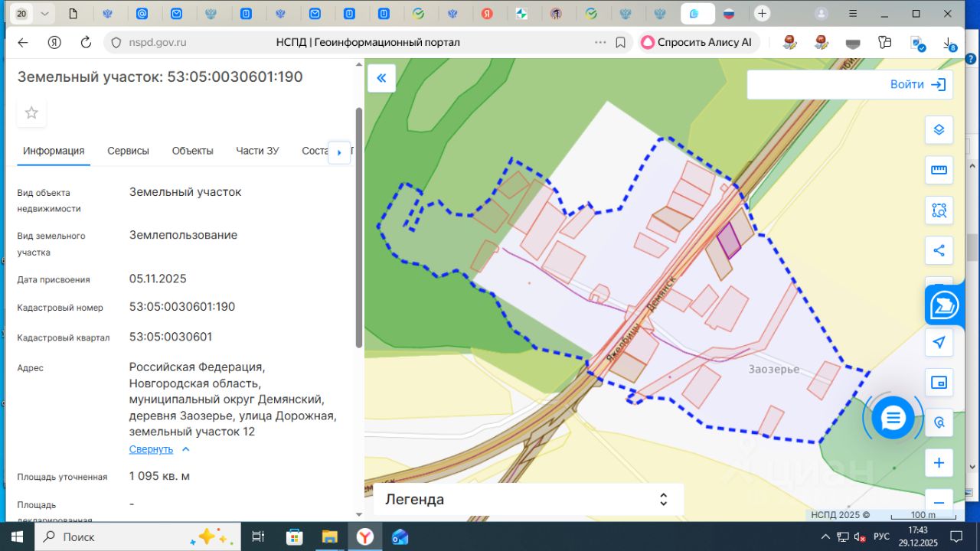This screenshot has width=980, height=551.
Task: Click the Свернуть link
Action: 152,449
